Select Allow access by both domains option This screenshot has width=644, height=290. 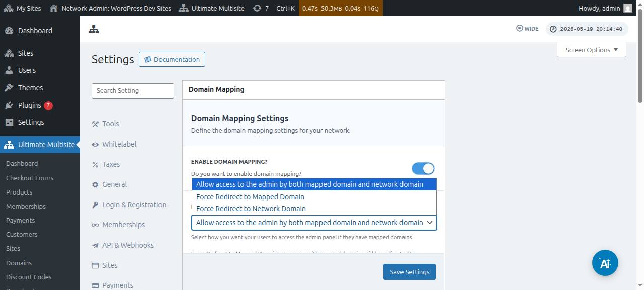(314, 184)
